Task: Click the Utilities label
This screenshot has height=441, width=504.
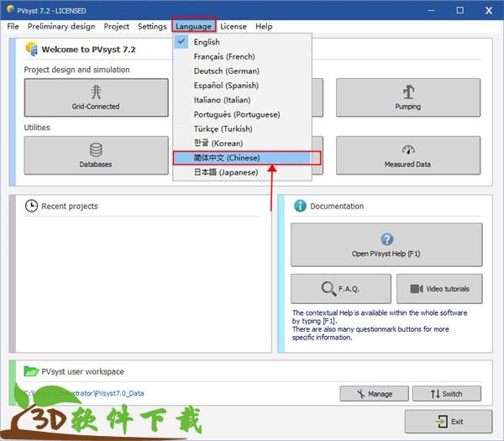Action: pos(37,128)
